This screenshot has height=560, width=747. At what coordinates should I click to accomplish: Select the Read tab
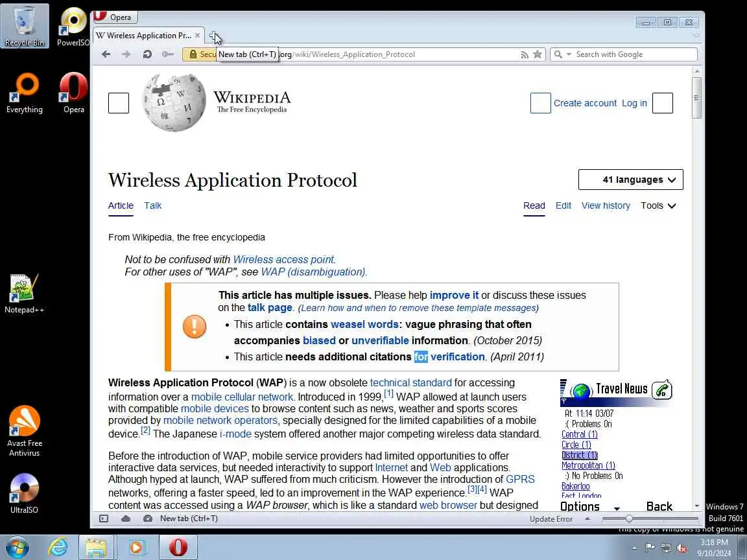click(x=534, y=205)
